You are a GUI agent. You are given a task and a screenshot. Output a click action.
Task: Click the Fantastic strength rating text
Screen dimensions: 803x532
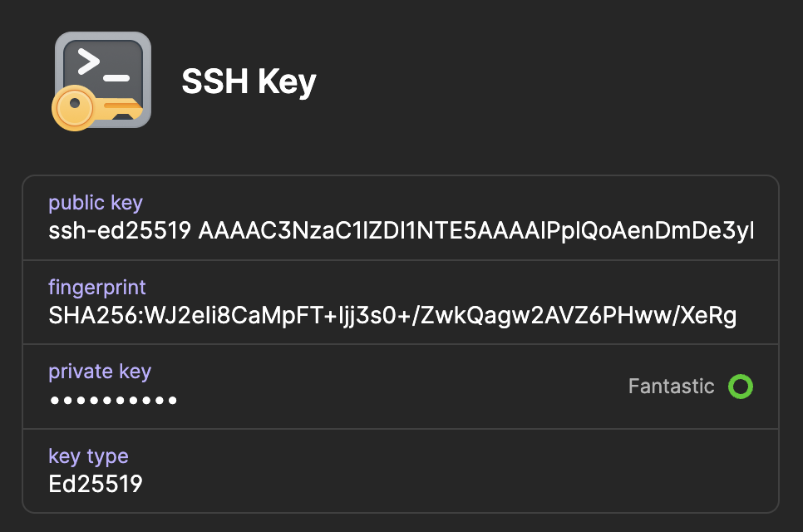point(671,387)
